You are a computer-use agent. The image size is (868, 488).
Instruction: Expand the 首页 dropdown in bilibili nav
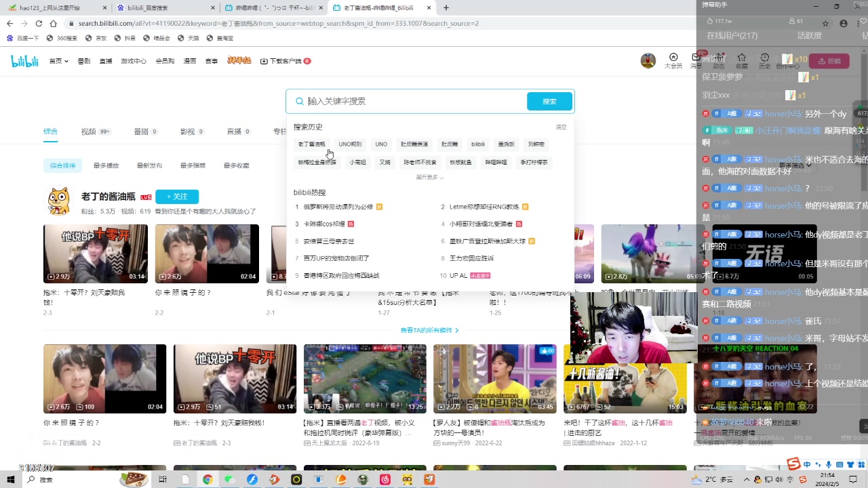click(x=58, y=61)
